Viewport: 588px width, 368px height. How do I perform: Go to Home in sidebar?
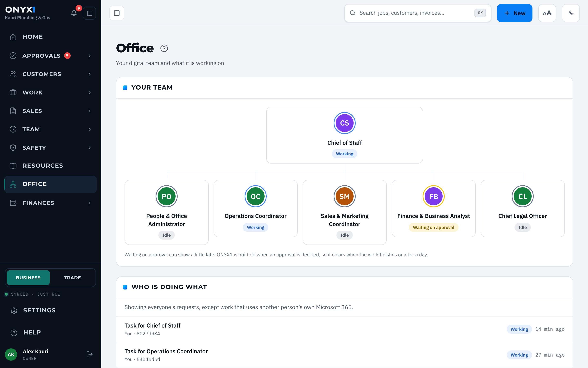(51, 37)
